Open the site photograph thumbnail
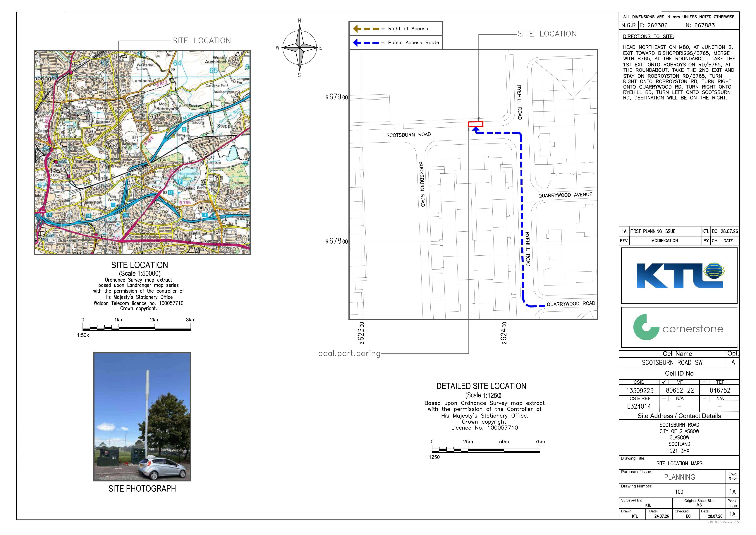Screen dimensions: 756x535 point(142,416)
